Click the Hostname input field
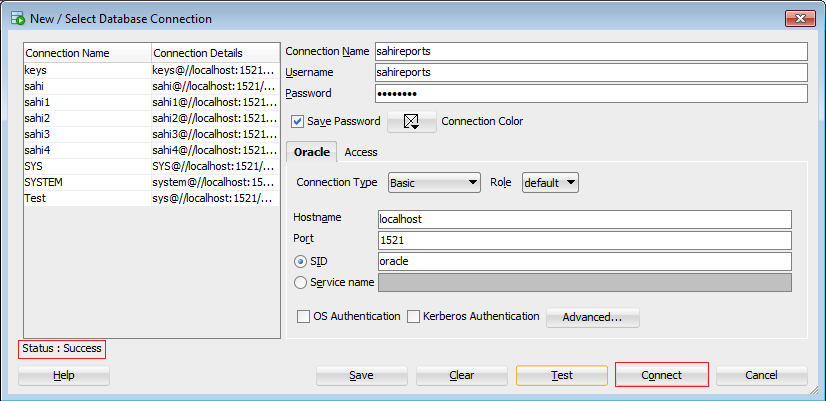Screen dimensions: 826x401 [x=584, y=219]
